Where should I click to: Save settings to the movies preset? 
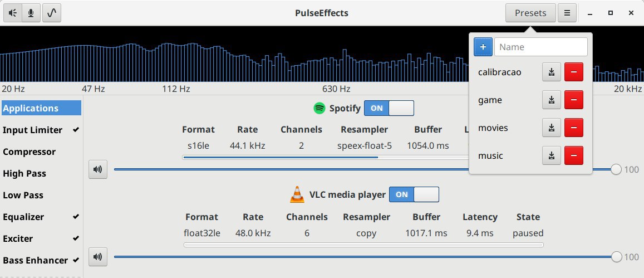tap(552, 128)
